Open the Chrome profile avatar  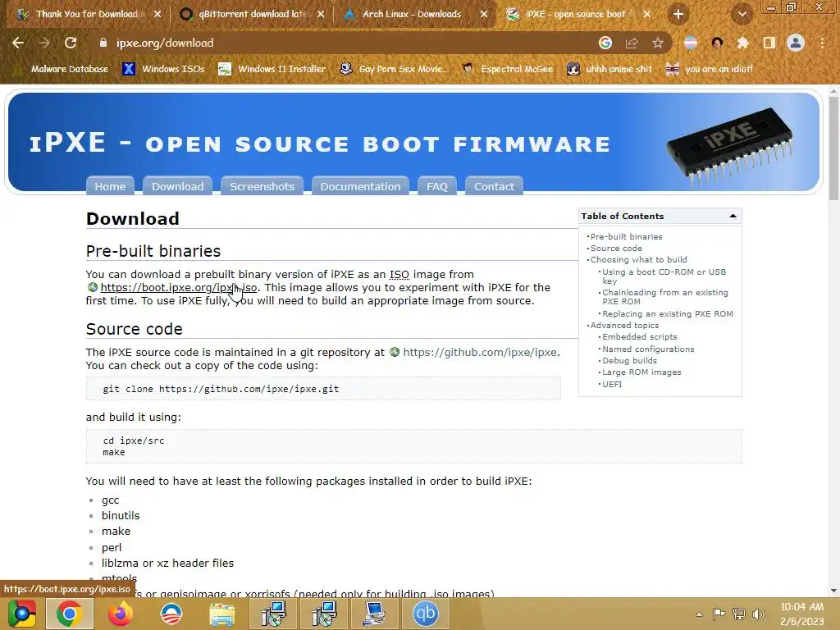point(796,43)
